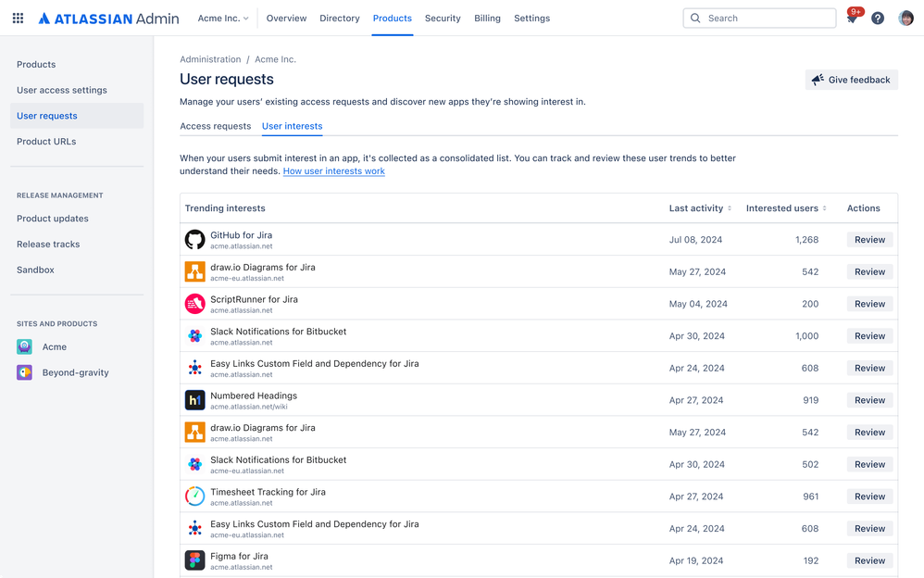Open Settings in top navigation

pos(532,19)
